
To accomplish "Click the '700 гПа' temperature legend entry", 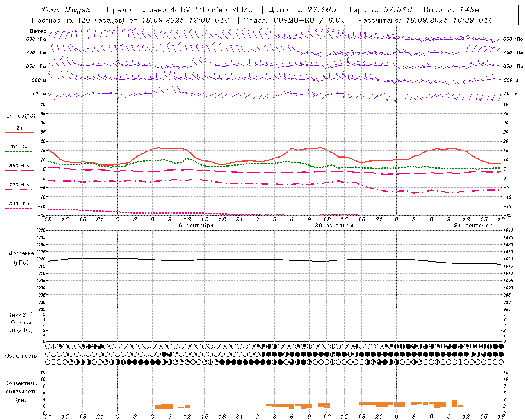I will pos(19,185).
